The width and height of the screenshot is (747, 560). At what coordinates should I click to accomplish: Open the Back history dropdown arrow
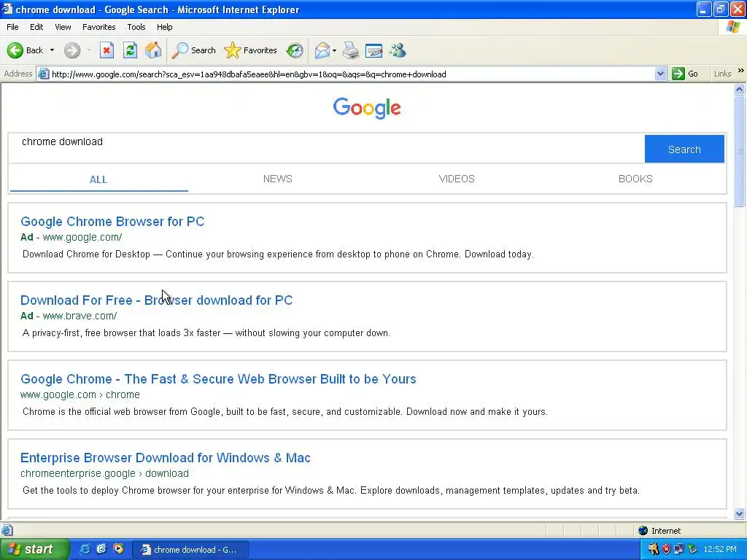pyautogui.click(x=52, y=50)
